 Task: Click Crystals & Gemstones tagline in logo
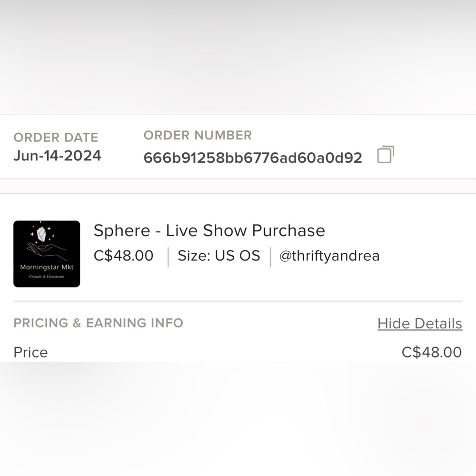pos(47,277)
